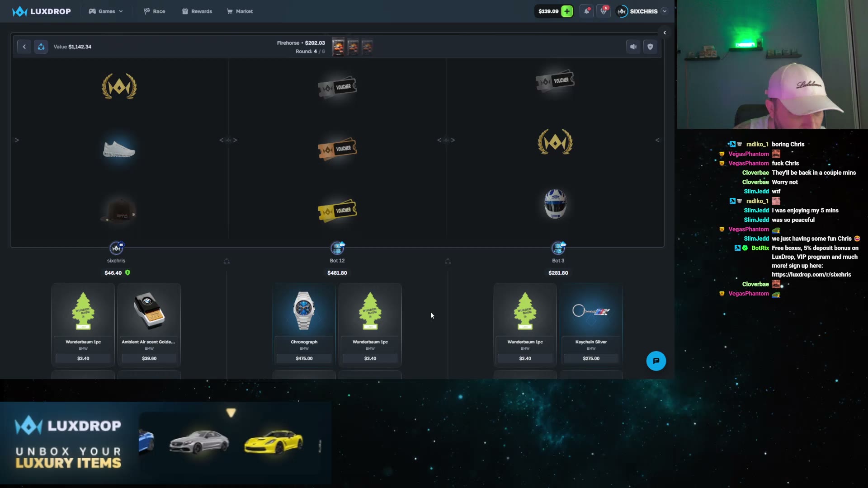Screen dimensions: 868x488
Task: Click the Bot 12 player avatar
Action: (x=337, y=248)
